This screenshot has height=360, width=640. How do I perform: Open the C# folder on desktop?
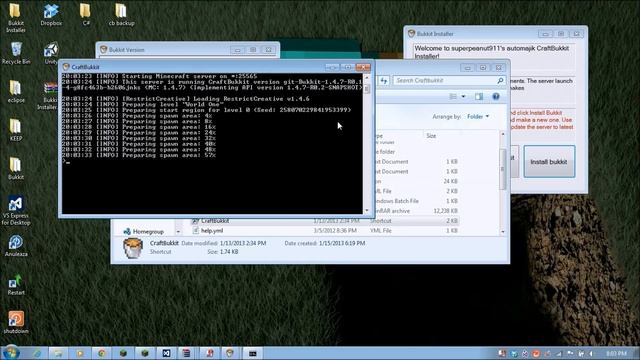pyautogui.click(x=85, y=15)
